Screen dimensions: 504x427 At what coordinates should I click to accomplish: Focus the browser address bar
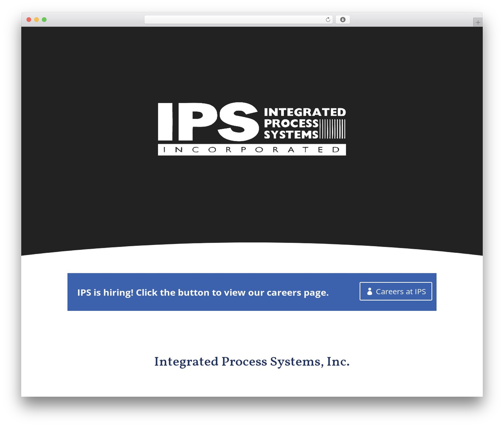[x=239, y=20]
